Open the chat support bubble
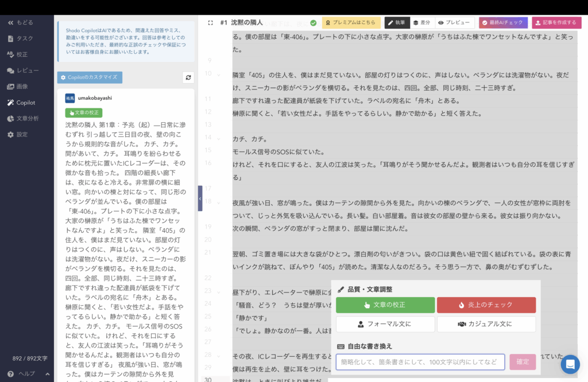Screen dimensions: 588x382 (x=570, y=364)
